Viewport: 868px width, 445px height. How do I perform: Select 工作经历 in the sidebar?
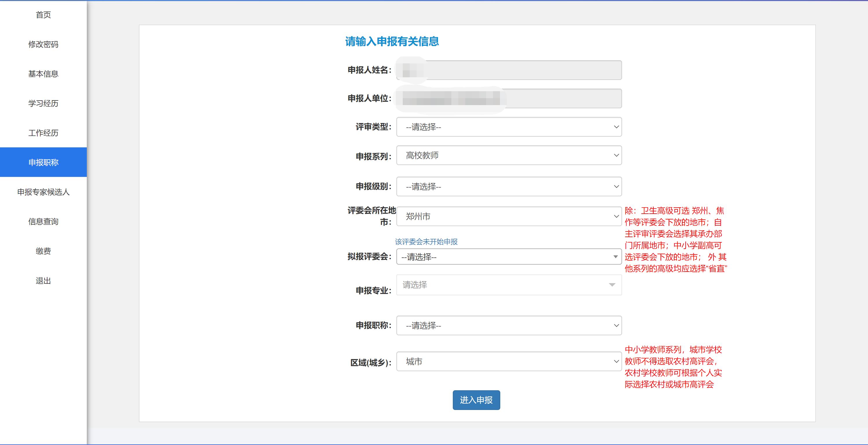click(x=43, y=133)
